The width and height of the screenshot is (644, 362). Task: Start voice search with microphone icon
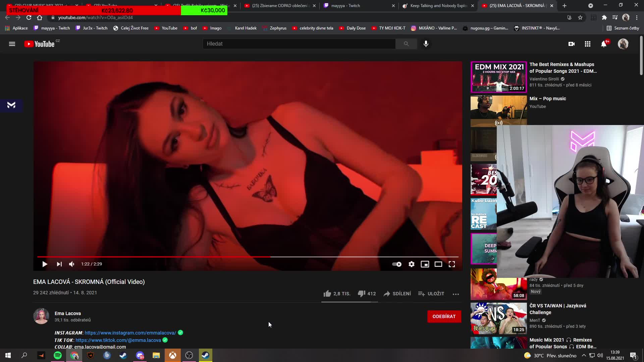coord(426,44)
